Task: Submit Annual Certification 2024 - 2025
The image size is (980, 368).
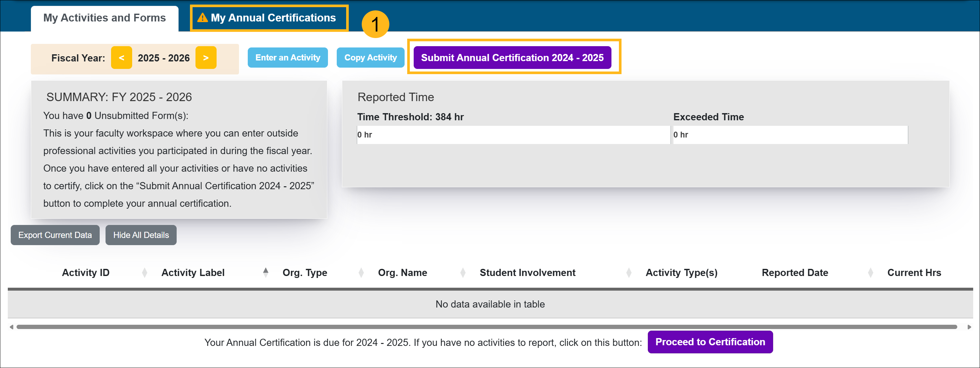Action: (x=512, y=58)
